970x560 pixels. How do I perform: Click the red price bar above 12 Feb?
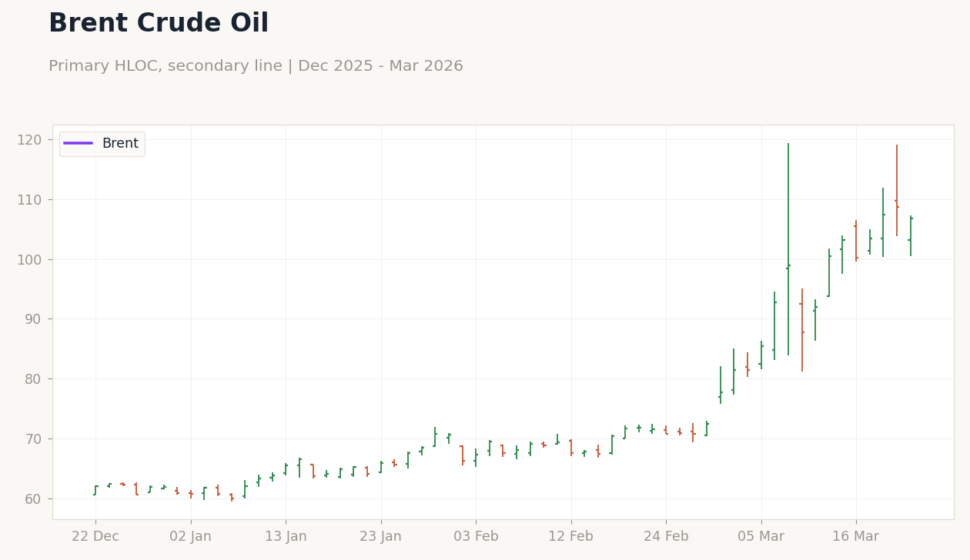571,448
